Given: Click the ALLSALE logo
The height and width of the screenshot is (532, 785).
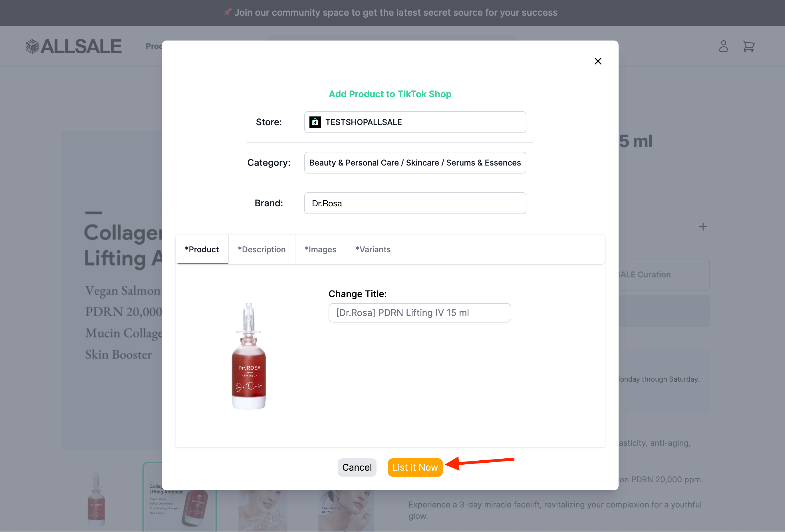Looking at the screenshot, I should pos(74,46).
